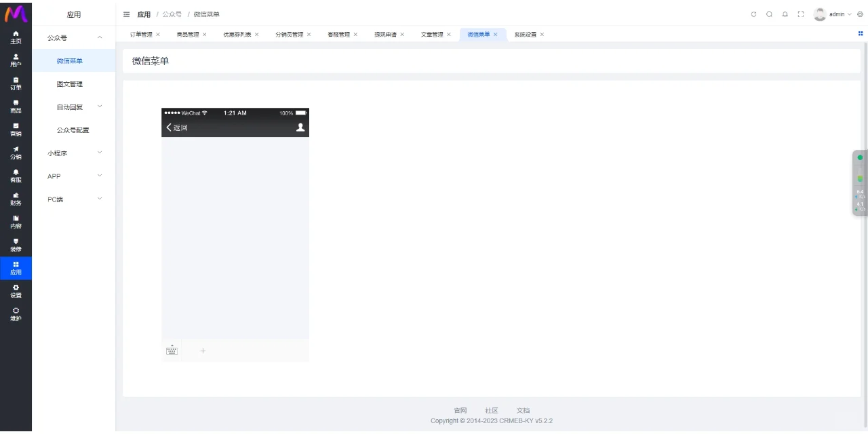Switch to keyboard input in phone preview
Viewport: 868px width, 434px height.
pyautogui.click(x=172, y=351)
